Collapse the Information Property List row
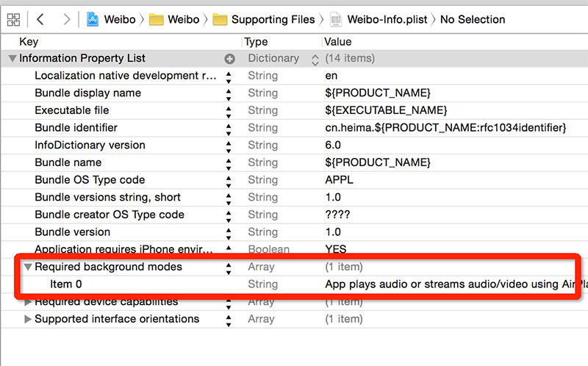The image size is (588, 366). click(12, 59)
